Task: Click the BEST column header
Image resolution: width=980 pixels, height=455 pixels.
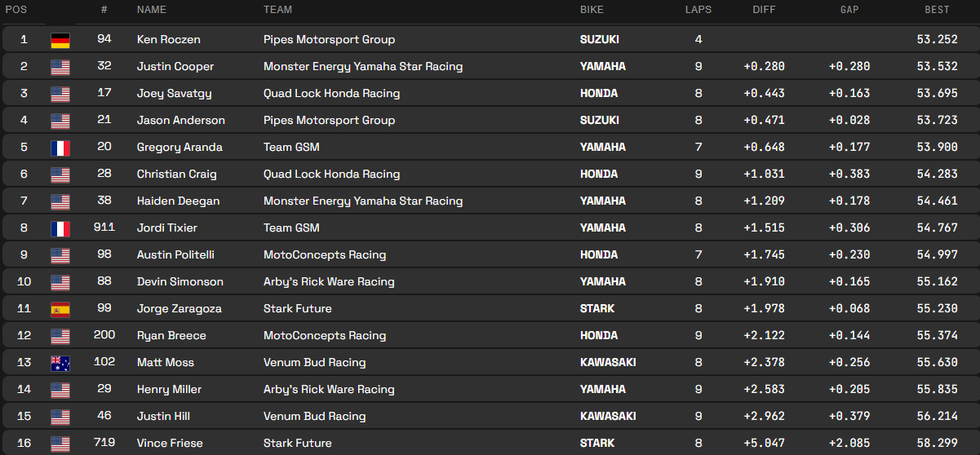Action: (x=937, y=10)
